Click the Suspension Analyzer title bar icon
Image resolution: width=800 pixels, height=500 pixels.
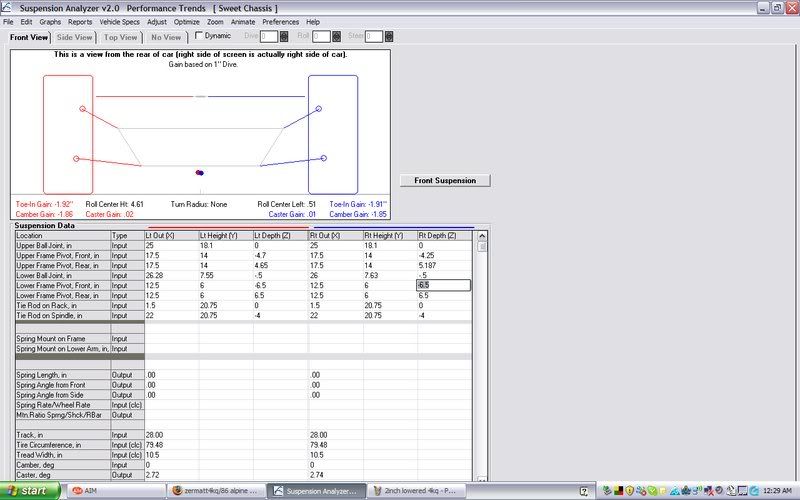point(8,7)
